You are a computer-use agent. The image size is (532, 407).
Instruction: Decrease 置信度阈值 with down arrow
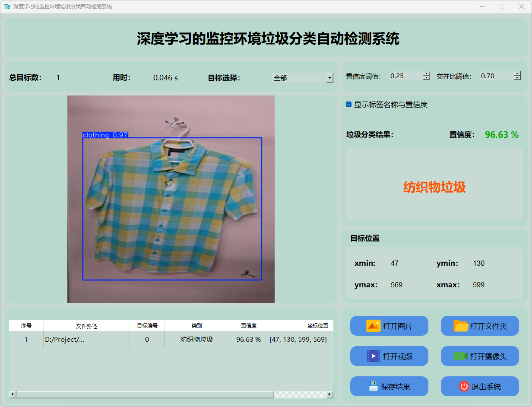(x=427, y=78)
